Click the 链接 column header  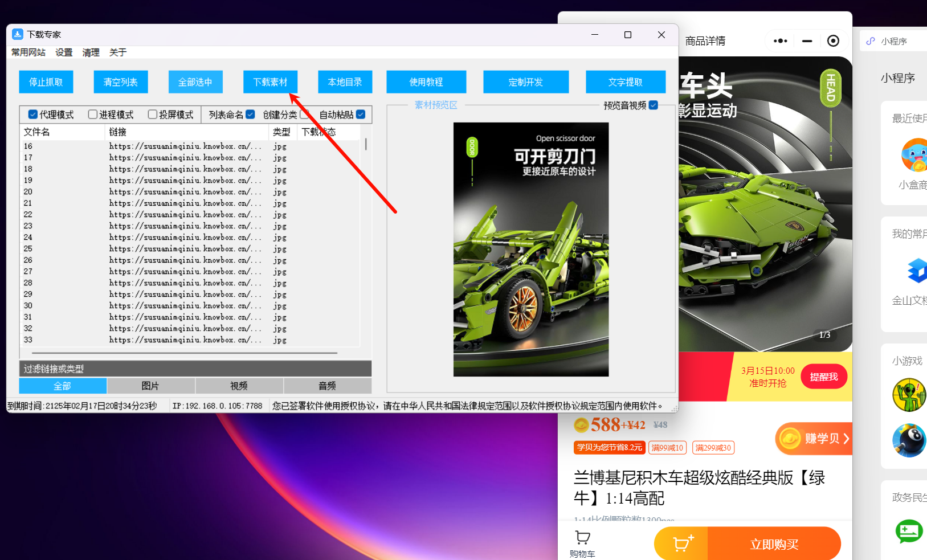[x=187, y=132]
